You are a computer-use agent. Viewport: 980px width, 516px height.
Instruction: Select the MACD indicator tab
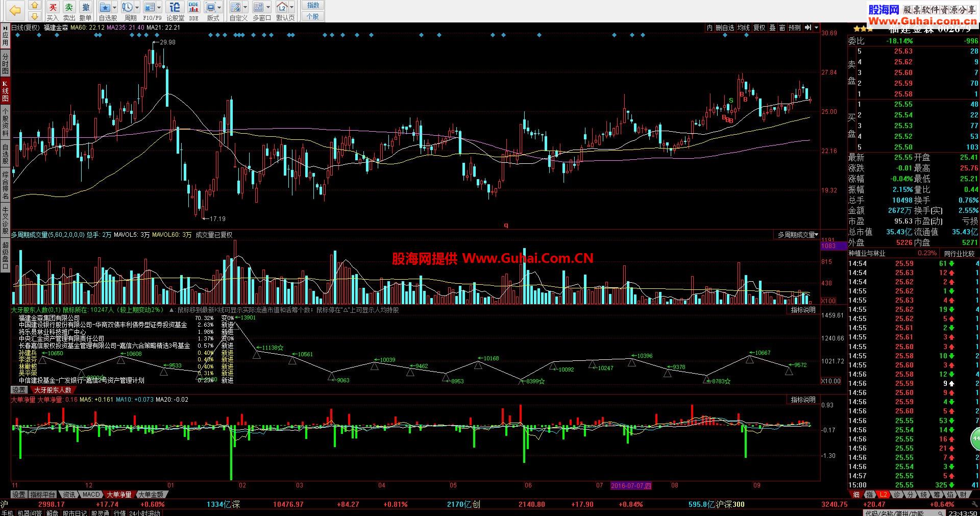[91, 495]
